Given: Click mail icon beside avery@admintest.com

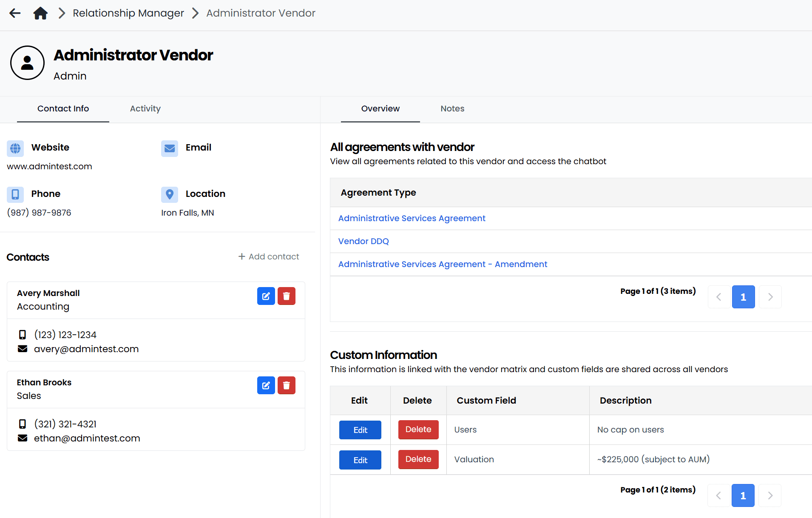Looking at the screenshot, I should click(23, 349).
